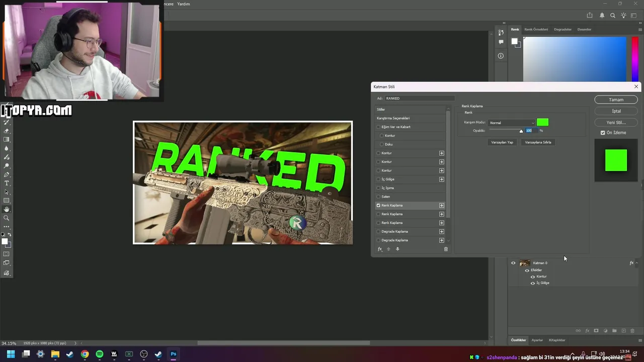The image size is (644, 362).
Task: Enable the Doku checkbox
Action: (x=382, y=144)
